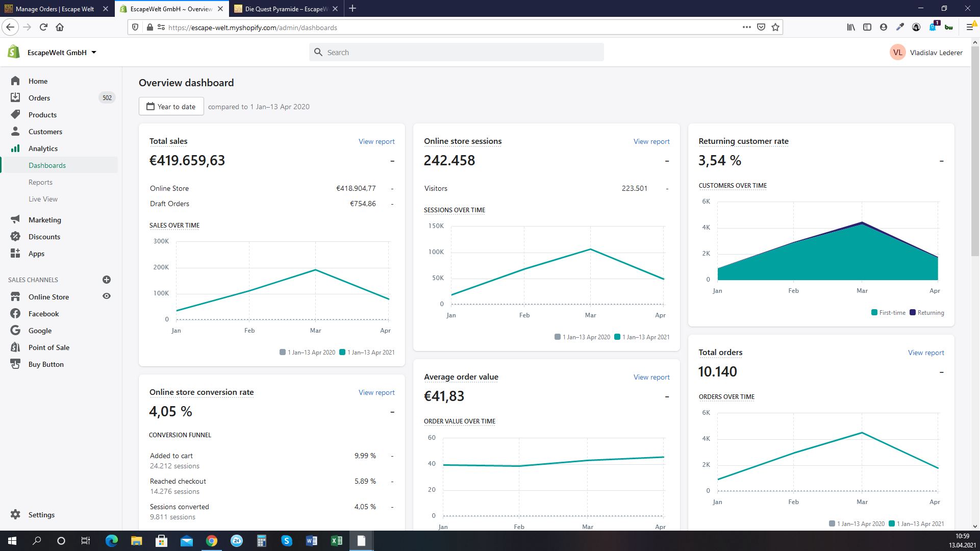Viewport: 980px width, 551px height.
Task: Open Orders via its inbox icon
Action: pos(15,97)
